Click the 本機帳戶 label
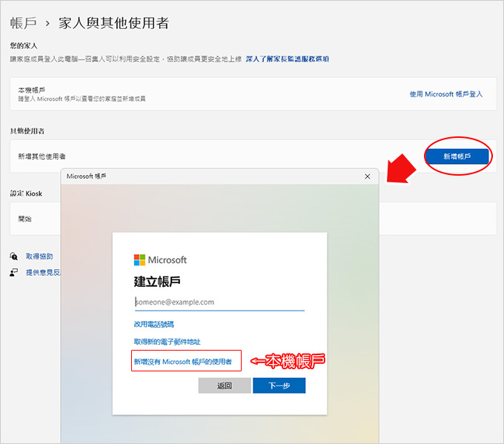The height and width of the screenshot is (444, 504). click(x=31, y=90)
